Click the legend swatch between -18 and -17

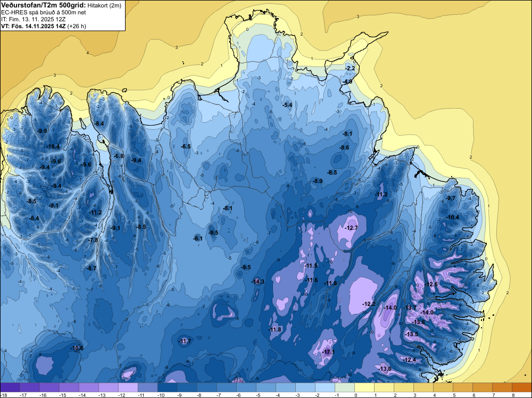pyautogui.click(x=10, y=387)
